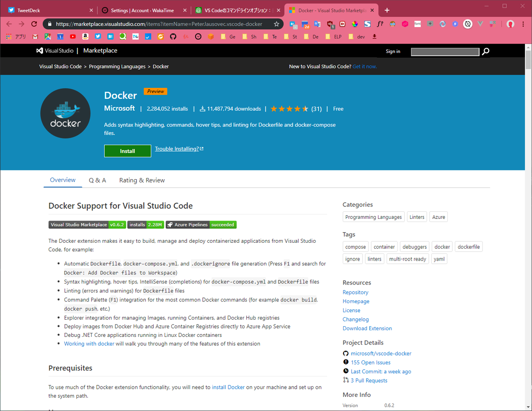Open the Changelog resource link
The image size is (532, 411).
(356, 319)
